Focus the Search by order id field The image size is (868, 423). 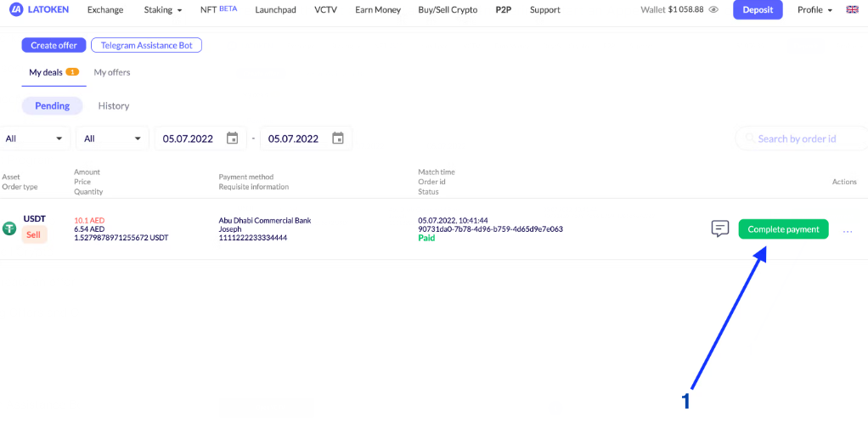tap(798, 138)
